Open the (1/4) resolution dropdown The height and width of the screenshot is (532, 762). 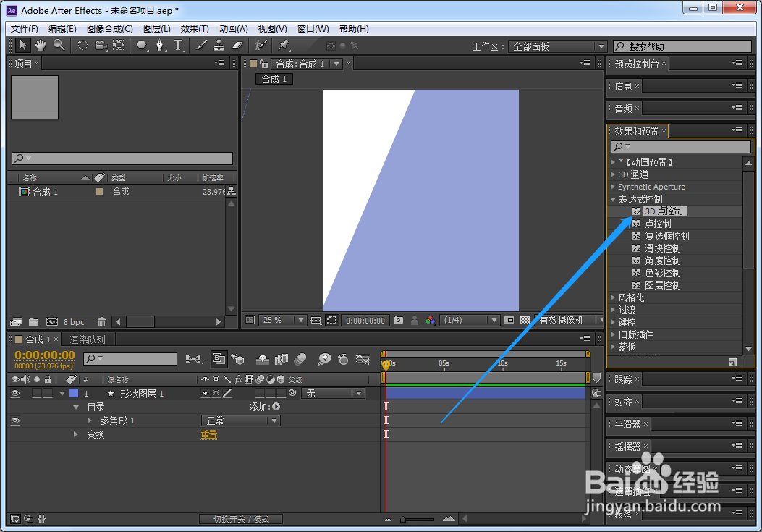point(470,321)
